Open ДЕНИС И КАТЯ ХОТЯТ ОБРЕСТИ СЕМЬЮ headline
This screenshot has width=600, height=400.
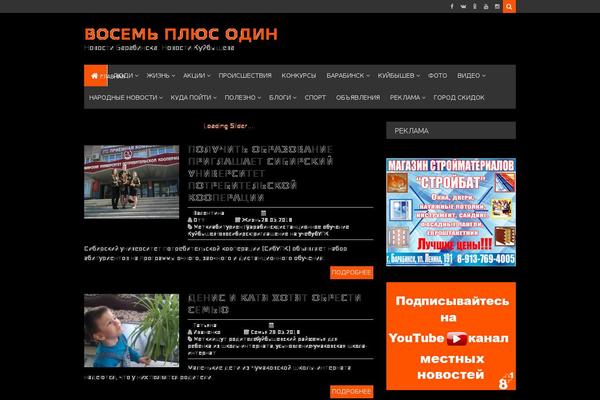274,304
